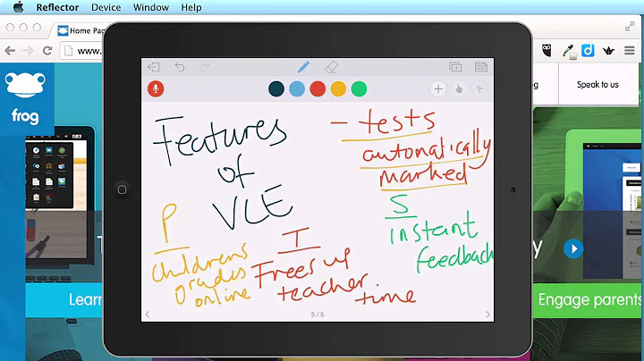Select the eraser tool
This screenshot has height=361, width=644.
point(331,67)
